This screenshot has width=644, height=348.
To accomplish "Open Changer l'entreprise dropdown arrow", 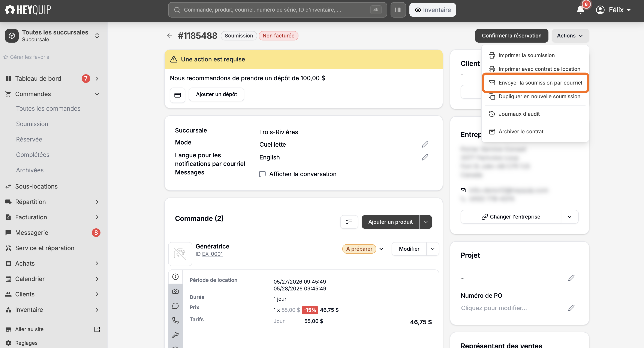I will point(569,217).
